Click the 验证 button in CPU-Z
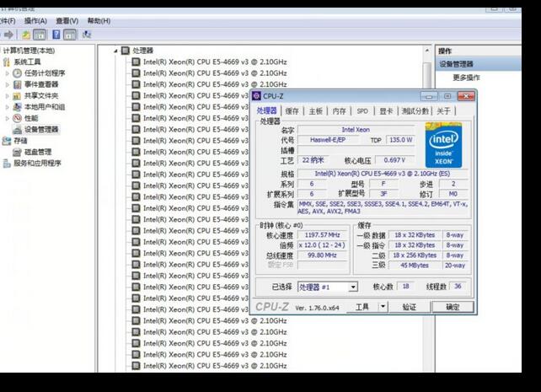Viewport: 541px width, 392px height. click(410, 306)
